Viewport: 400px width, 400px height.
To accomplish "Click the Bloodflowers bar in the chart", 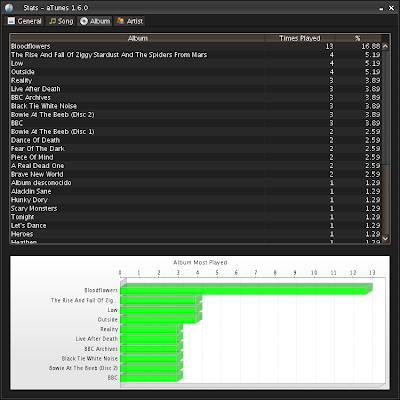I will (246, 289).
